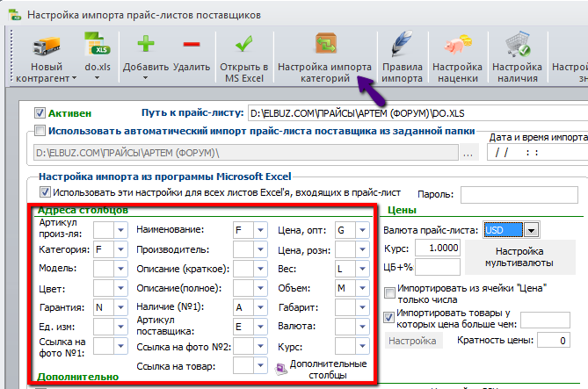588x389 pixels.
Task: Open the Гарантия column dropdown
Action: click(120, 307)
